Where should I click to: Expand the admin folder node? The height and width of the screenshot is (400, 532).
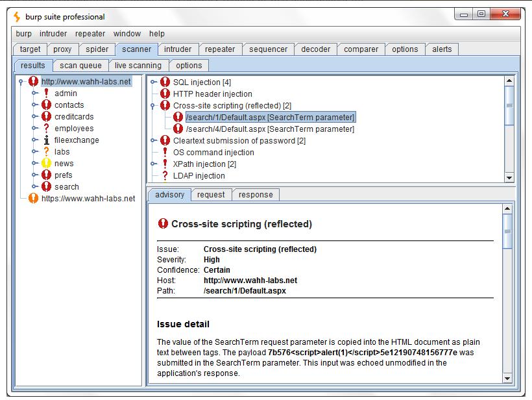(x=34, y=93)
